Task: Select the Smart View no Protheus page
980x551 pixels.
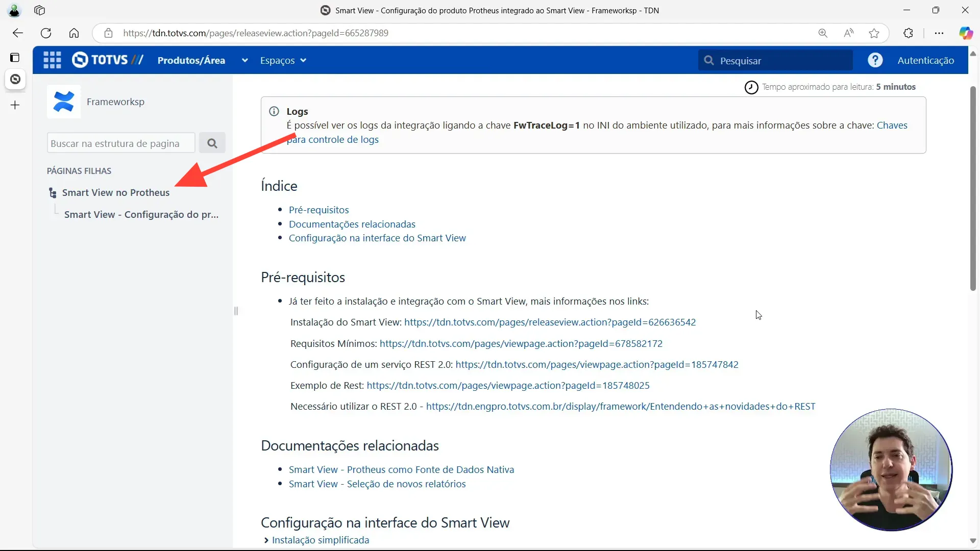Action: coord(116,192)
